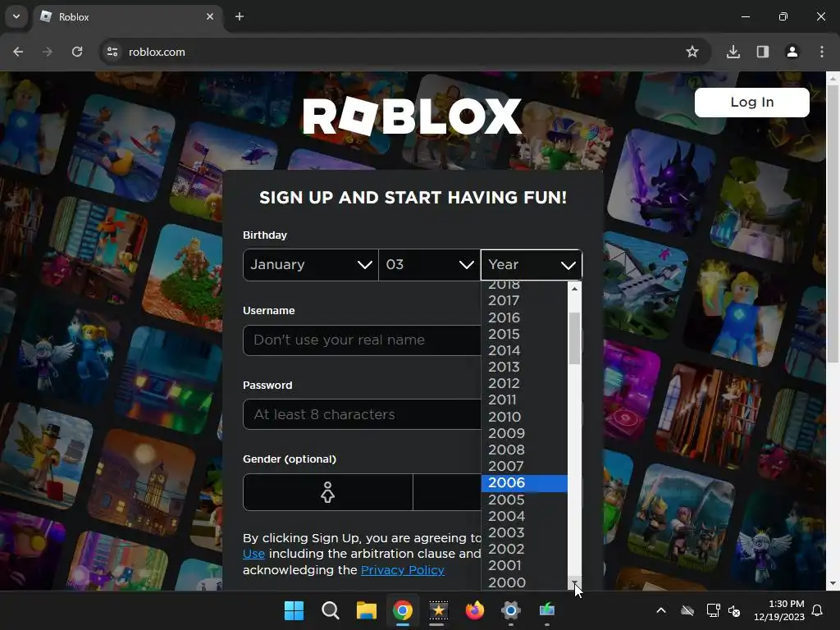Select year 2000 option

click(x=524, y=582)
